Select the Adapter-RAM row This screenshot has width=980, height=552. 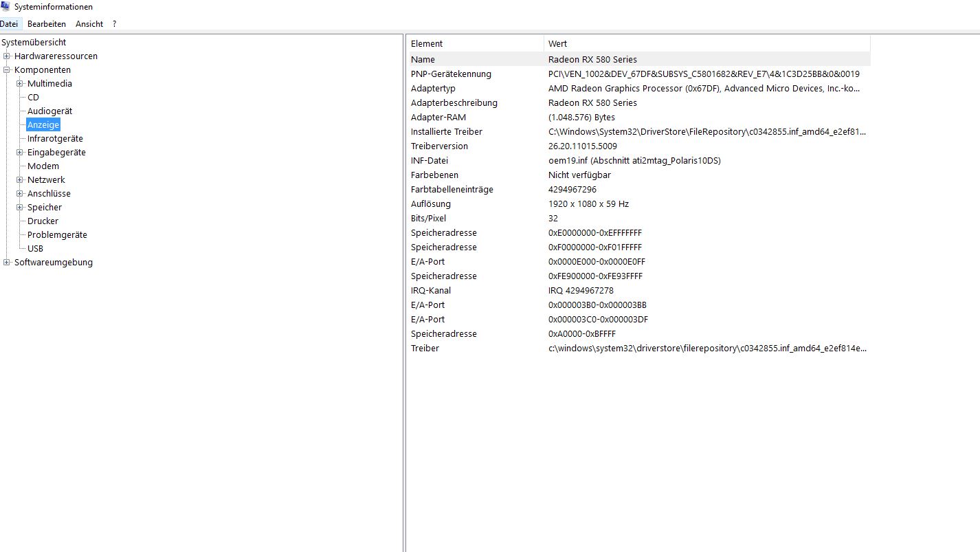coord(639,117)
